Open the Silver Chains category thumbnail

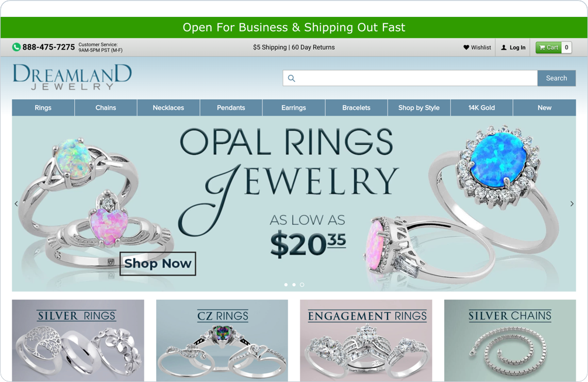(x=510, y=341)
